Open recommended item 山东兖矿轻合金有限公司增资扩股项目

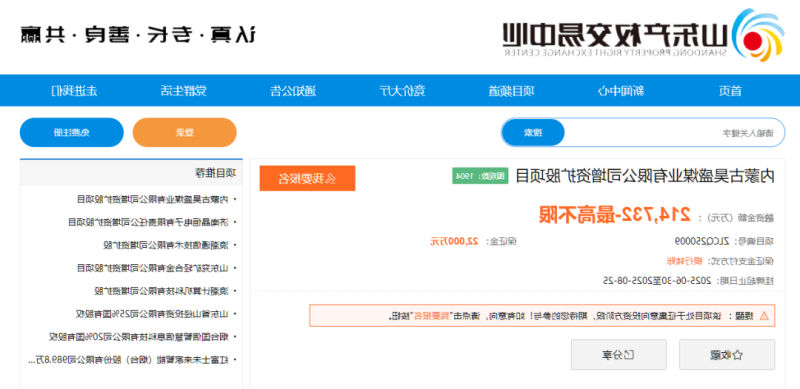click(152, 268)
